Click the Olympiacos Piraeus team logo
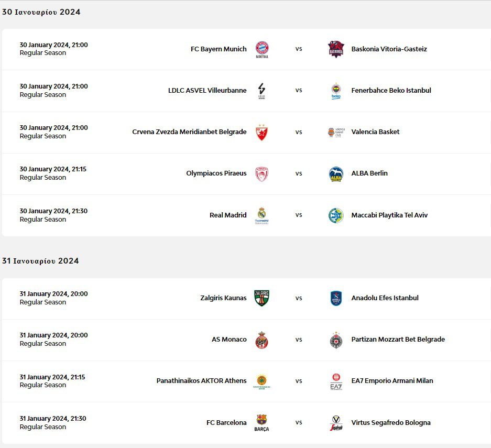The image size is (491, 448). [261, 173]
